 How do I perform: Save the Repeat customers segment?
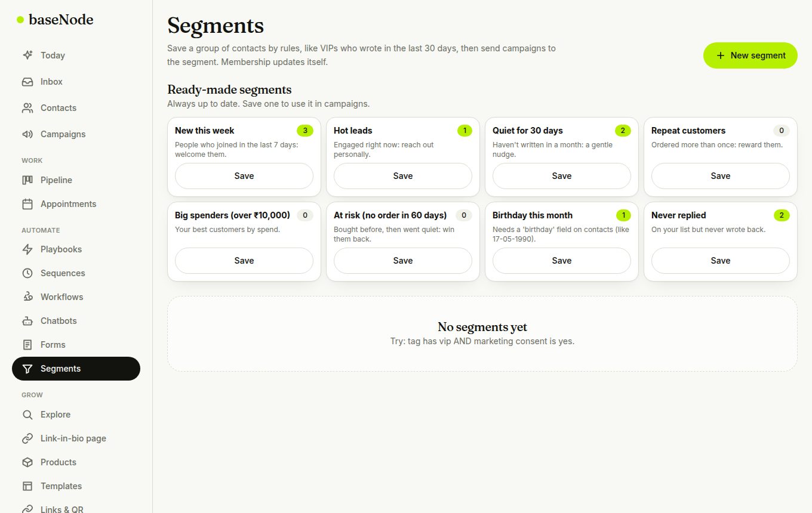click(721, 176)
